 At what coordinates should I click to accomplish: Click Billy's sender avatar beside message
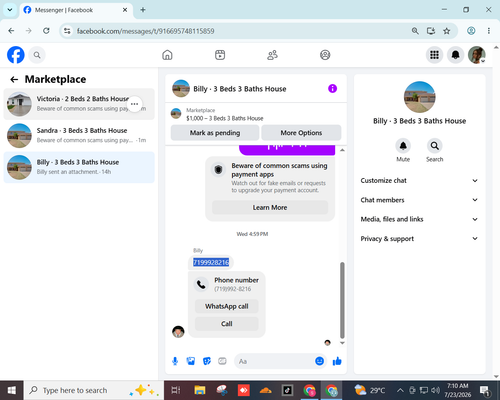click(178, 332)
